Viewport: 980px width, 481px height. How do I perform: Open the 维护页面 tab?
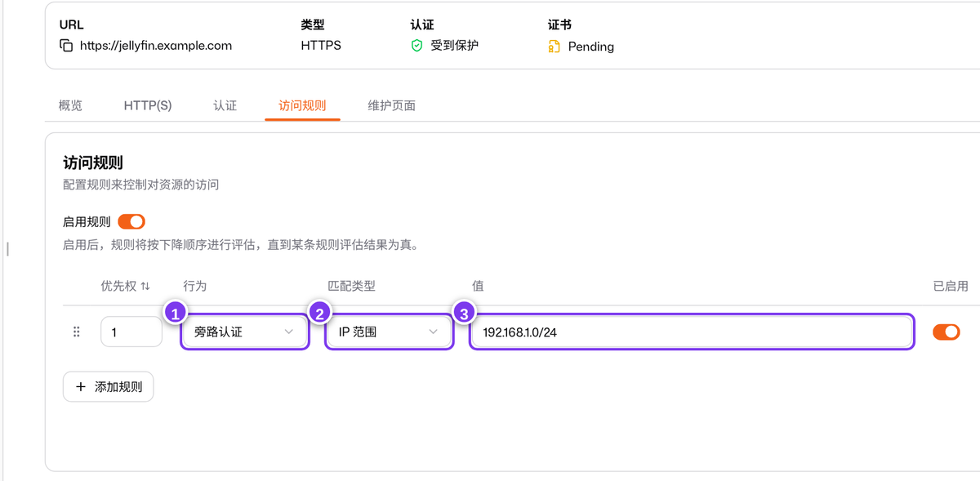[392, 105]
